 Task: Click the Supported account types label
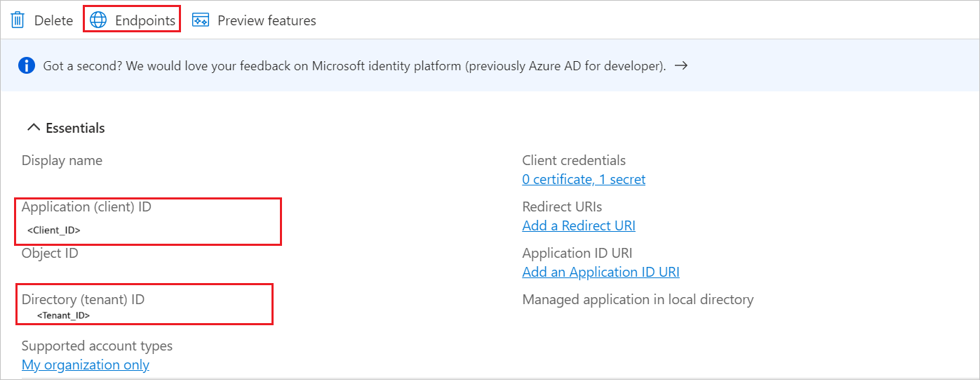point(97,346)
